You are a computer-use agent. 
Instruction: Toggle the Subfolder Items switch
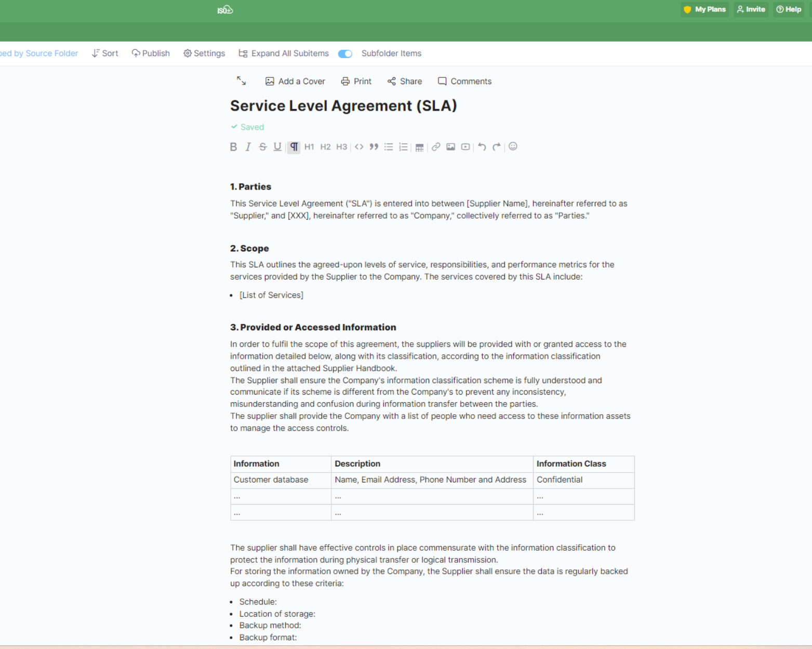tap(345, 54)
